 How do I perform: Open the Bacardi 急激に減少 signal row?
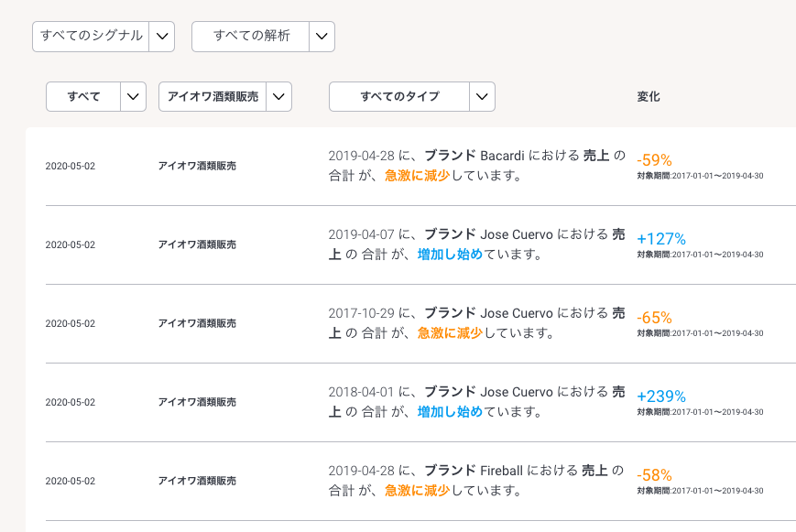476,166
